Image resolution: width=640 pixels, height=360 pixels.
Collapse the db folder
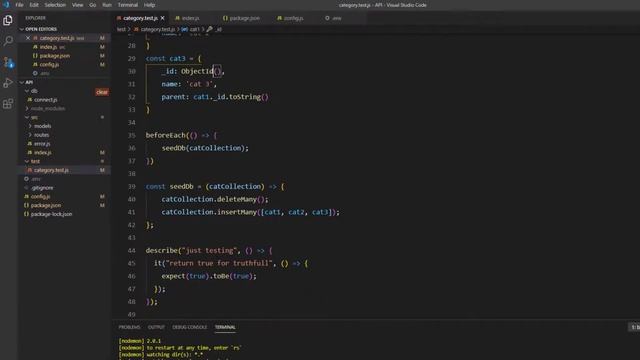click(x=27, y=91)
